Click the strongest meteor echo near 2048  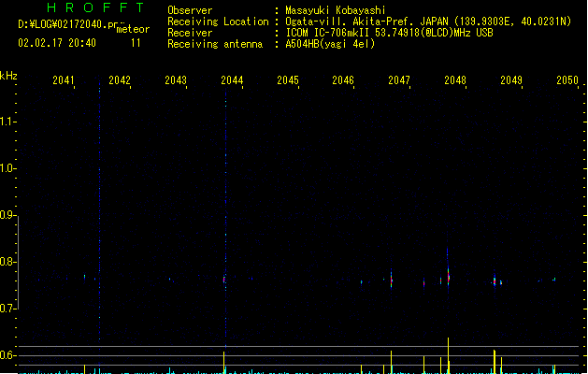tap(448, 276)
